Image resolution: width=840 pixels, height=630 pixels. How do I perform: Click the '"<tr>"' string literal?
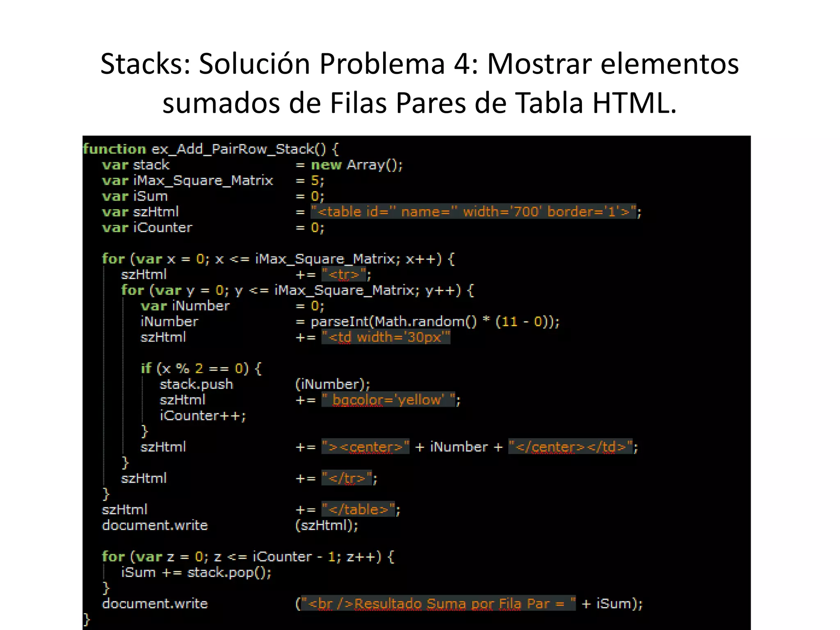coord(344,274)
